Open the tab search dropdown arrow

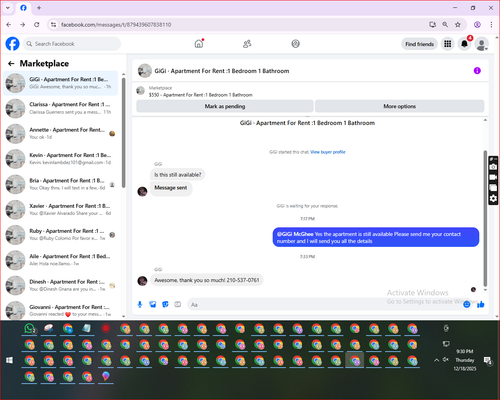point(8,8)
